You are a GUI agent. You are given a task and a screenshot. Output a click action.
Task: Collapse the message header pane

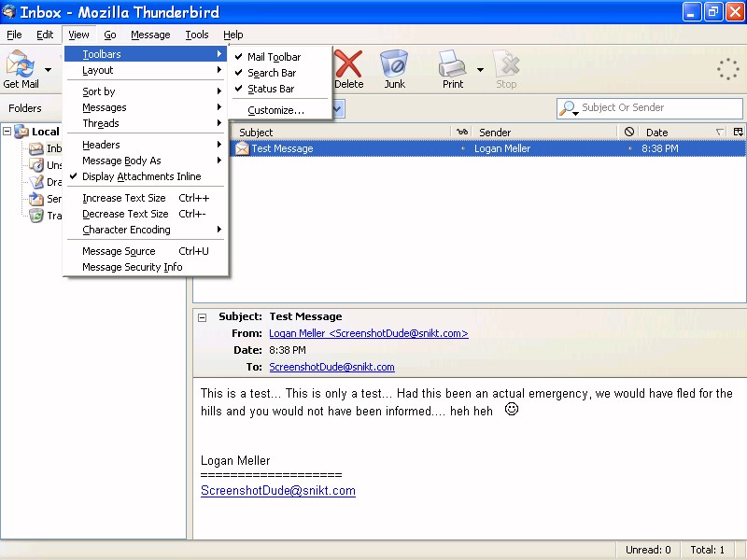pyautogui.click(x=203, y=317)
